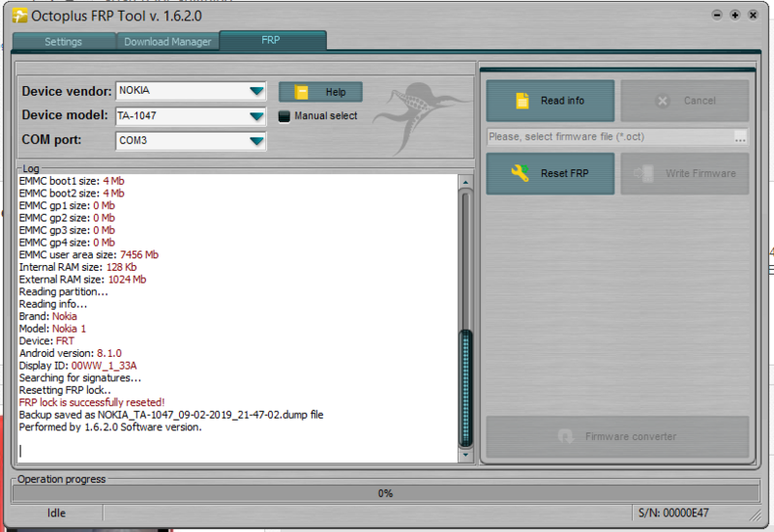Click the Firmware converter button
Screen dimensions: 774x532
click(x=617, y=437)
